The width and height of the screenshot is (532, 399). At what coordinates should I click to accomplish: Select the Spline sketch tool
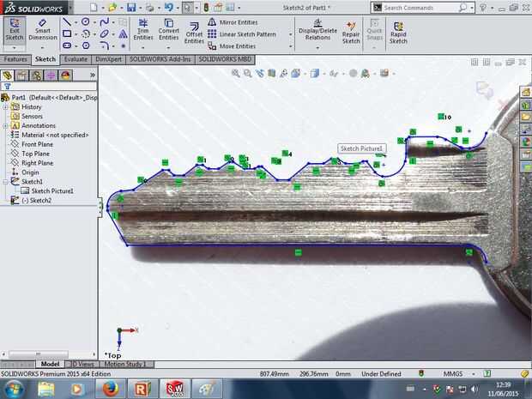pos(105,22)
